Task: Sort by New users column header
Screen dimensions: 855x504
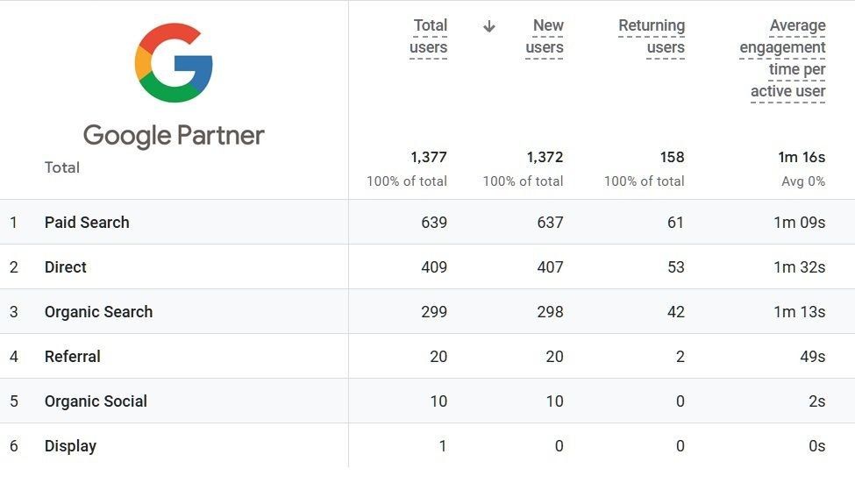Action: click(545, 37)
